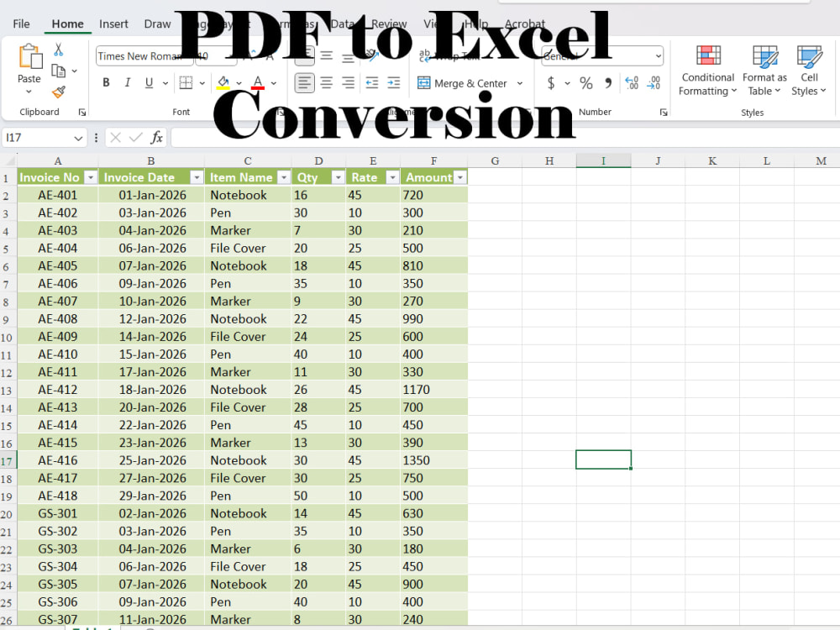Viewport: 840px width, 630px height.
Task: Select row 17 header
Action: [8, 460]
